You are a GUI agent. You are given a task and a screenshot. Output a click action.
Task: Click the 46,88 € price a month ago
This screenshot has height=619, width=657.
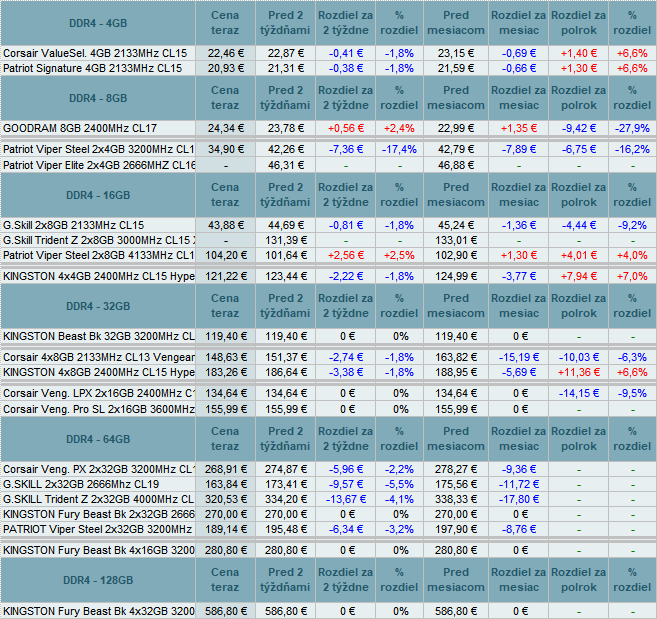tap(456, 165)
